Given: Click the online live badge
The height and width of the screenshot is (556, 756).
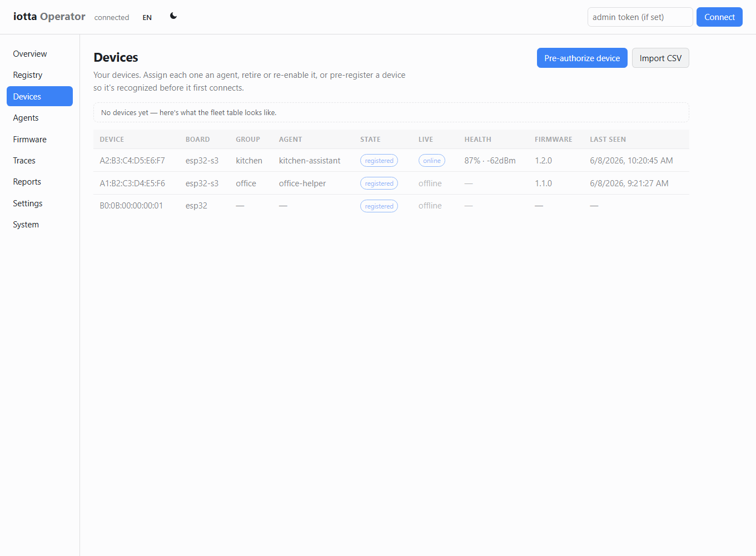Looking at the screenshot, I should pyautogui.click(x=432, y=161).
